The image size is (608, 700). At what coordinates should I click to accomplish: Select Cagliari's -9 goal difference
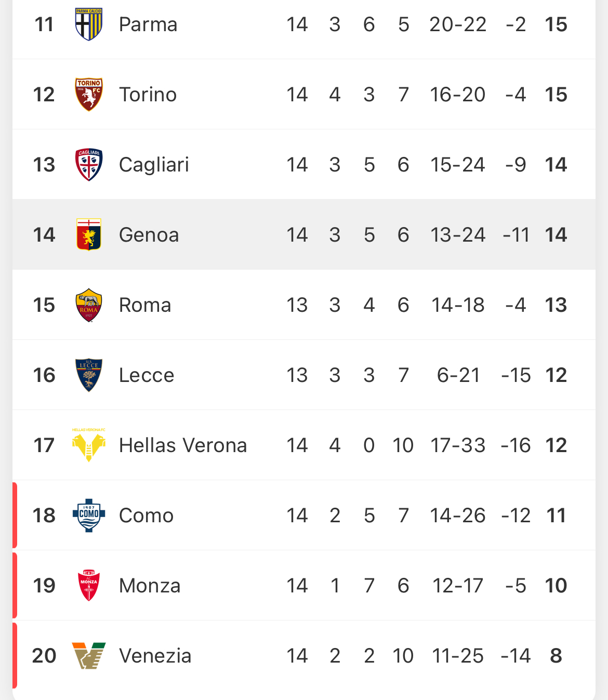516,165
